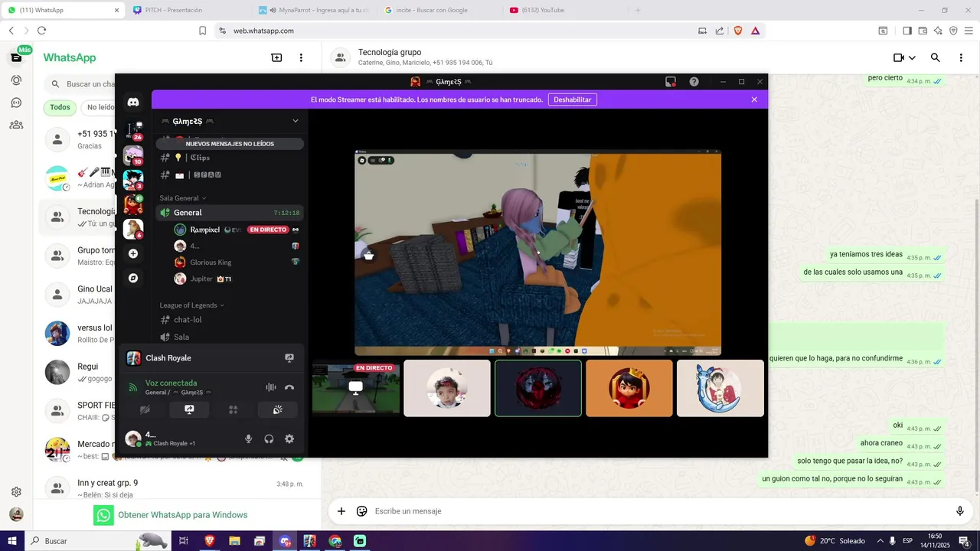Screen dimensions: 980x551
Task: Stream Clash Royale screen icon
Action: [x=289, y=357]
